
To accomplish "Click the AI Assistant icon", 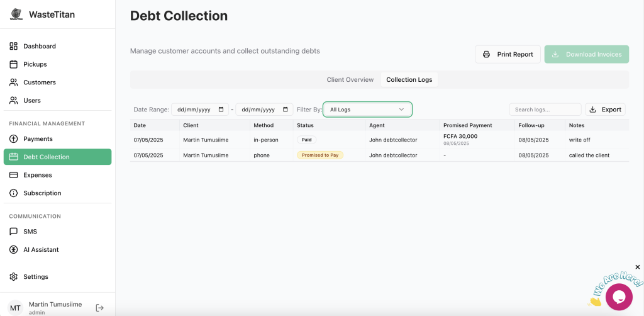I will 14,249.
